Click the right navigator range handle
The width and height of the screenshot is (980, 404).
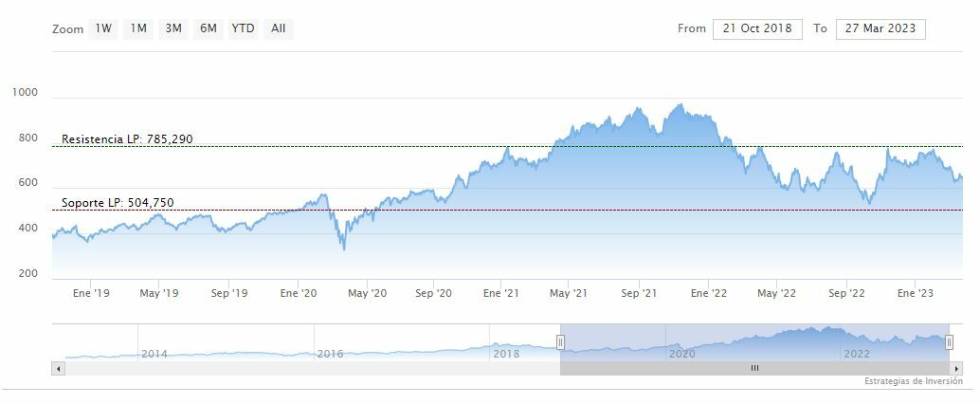949,341
